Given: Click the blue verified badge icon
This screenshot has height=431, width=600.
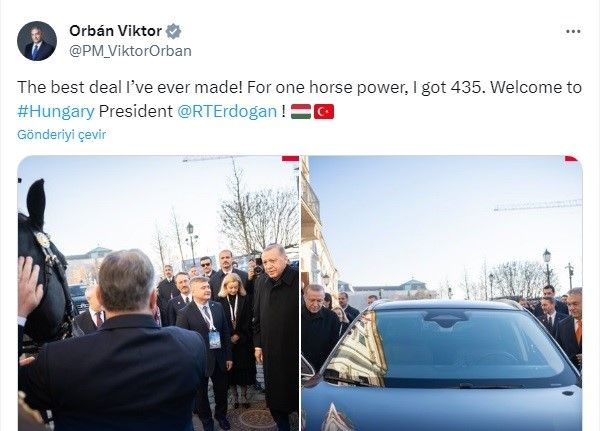Looking at the screenshot, I should (173, 31).
